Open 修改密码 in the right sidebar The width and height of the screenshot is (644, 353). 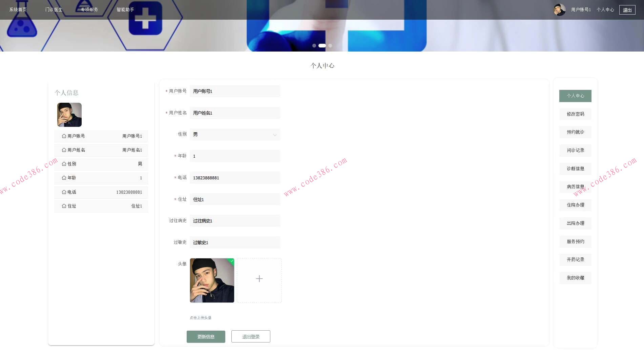point(575,114)
